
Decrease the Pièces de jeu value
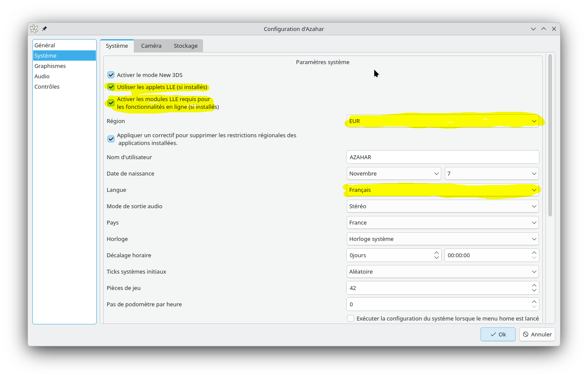[x=534, y=291]
